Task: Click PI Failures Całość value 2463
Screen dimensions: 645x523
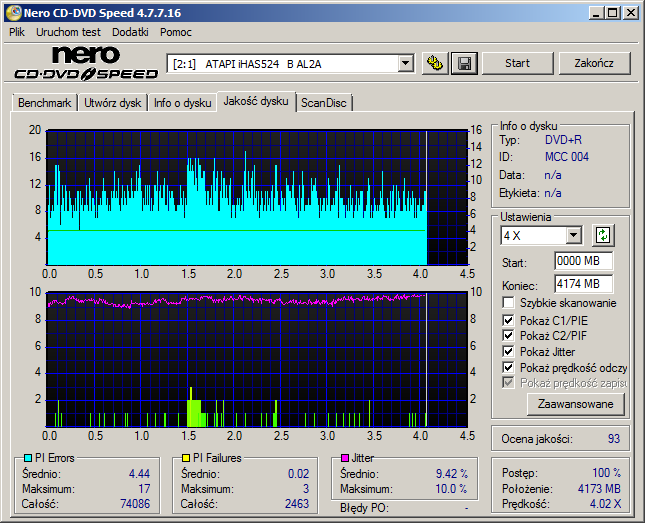Action: 297,504
